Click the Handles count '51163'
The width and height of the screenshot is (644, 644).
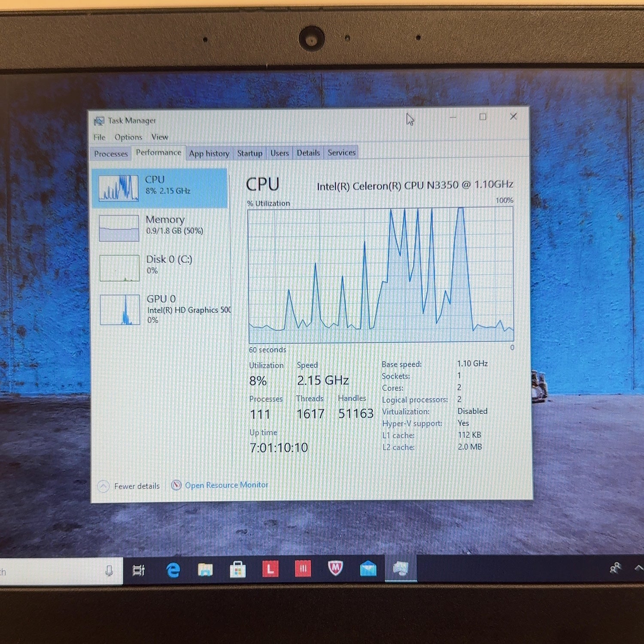[356, 413]
